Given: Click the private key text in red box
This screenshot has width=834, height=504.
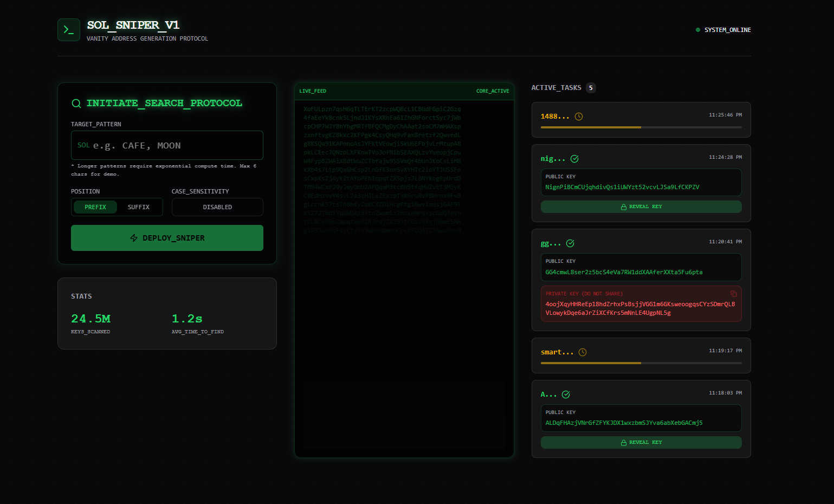Looking at the screenshot, I should 640,308.
